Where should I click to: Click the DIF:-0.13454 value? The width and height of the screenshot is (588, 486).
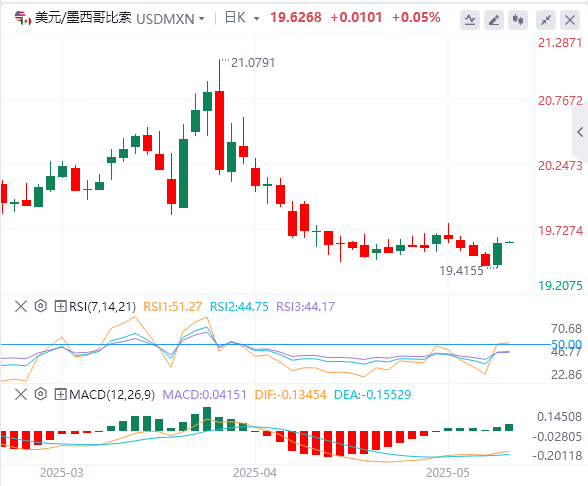click(x=291, y=394)
